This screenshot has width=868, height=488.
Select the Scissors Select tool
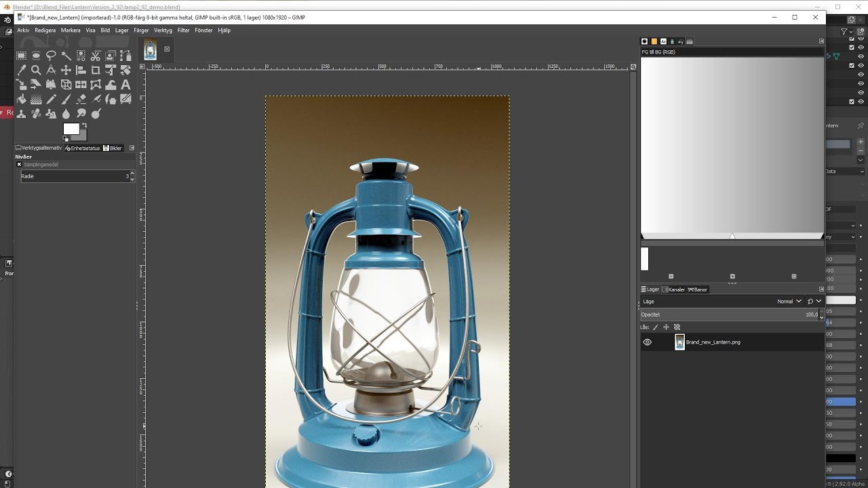(x=96, y=56)
